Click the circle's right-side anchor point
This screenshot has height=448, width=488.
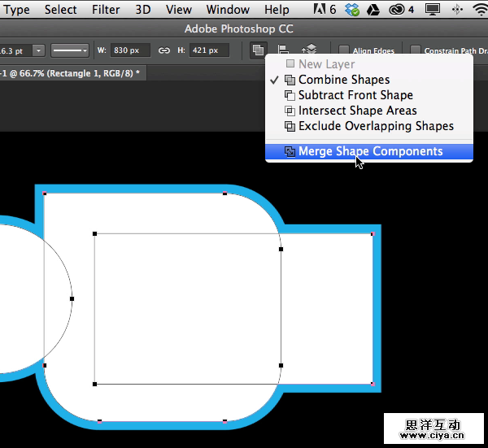(x=72, y=298)
